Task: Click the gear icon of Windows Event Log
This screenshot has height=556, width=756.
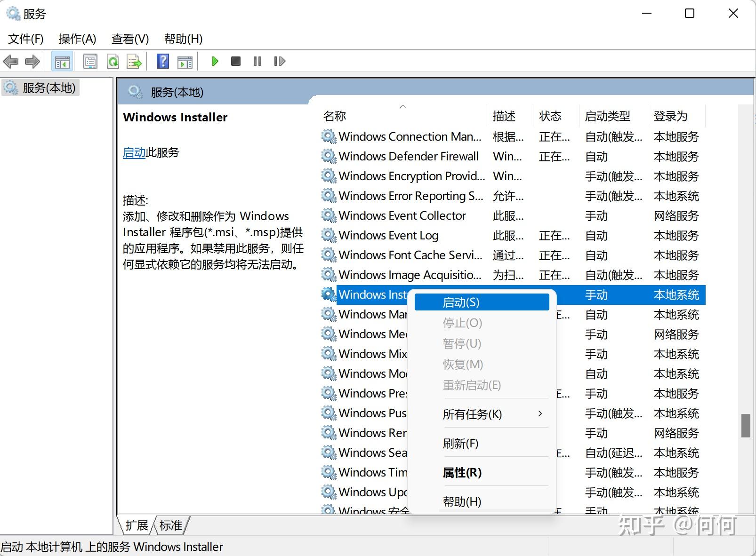Action: 328,235
